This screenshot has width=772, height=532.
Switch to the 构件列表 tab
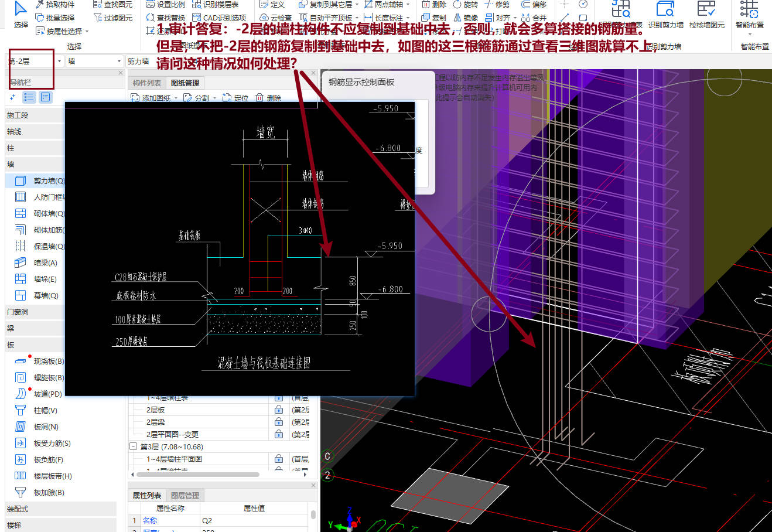147,83
